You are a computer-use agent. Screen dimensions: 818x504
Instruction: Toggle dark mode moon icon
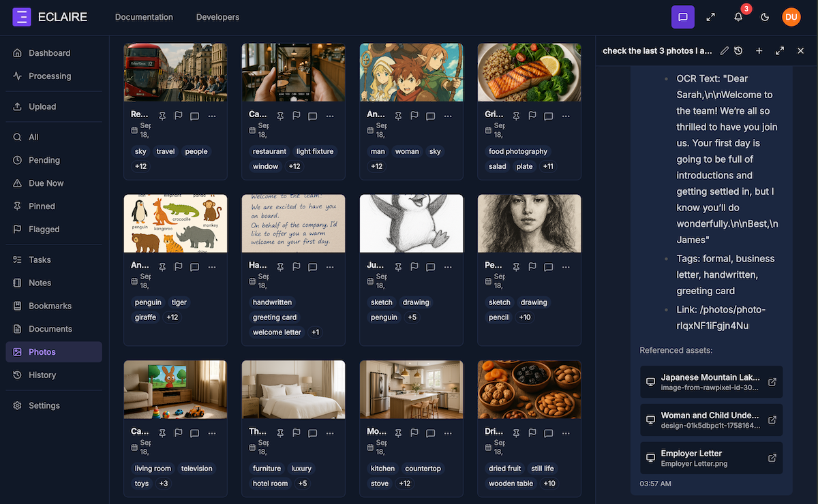(765, 17)
